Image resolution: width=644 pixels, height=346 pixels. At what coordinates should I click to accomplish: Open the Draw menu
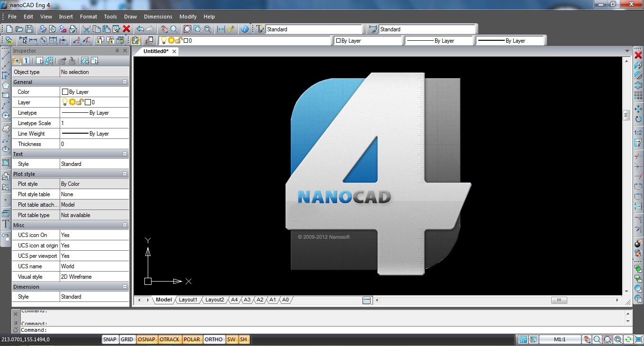[x=130, y=17]
